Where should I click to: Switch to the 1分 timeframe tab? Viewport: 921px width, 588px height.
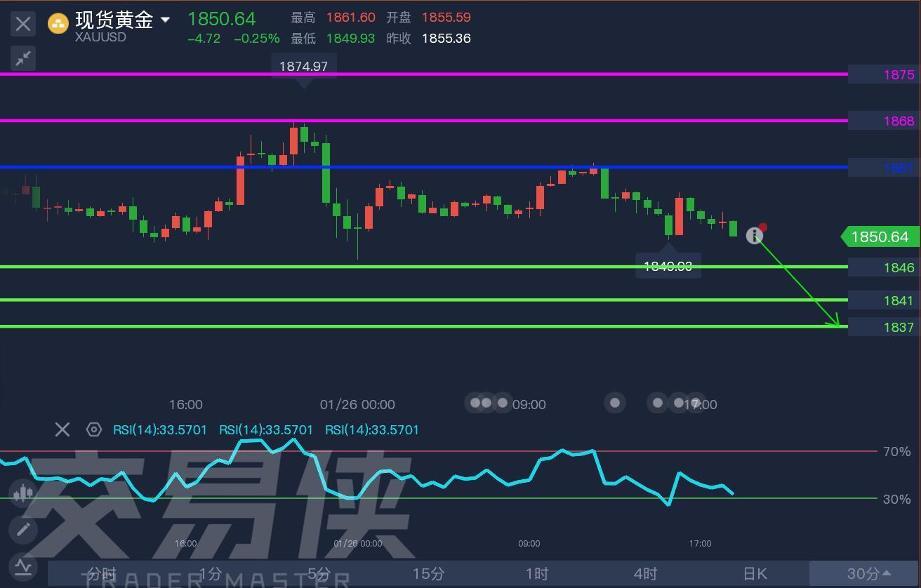pos(211,573)
